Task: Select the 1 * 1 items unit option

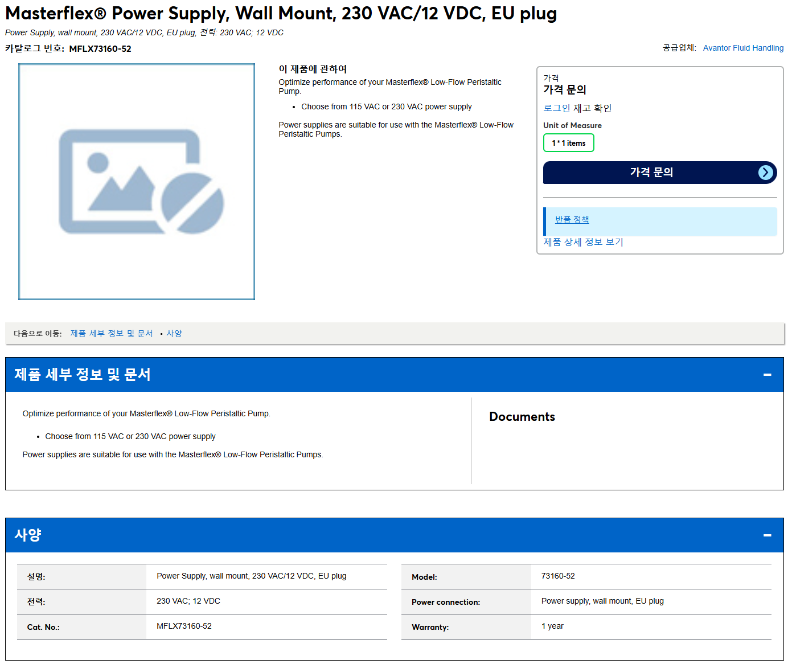Action: click(x=569, y=143)
